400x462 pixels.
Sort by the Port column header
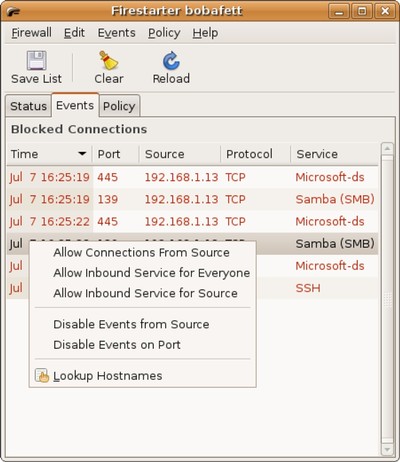pos(116,154)
